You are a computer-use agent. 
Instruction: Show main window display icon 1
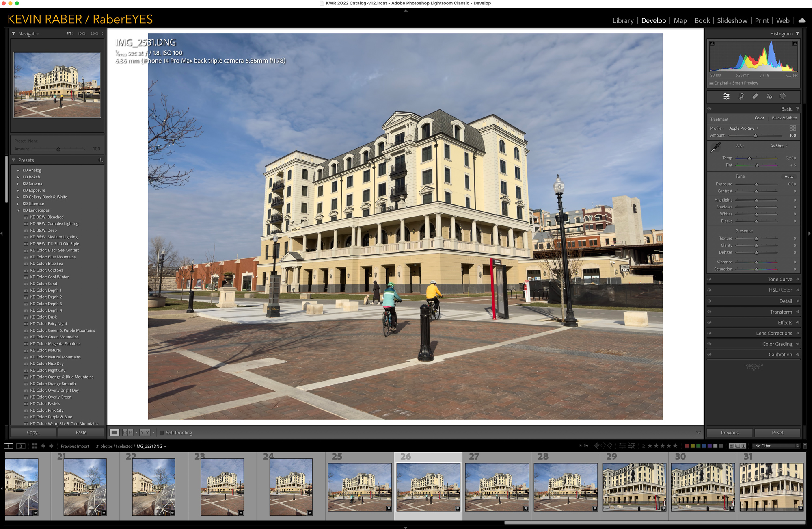point(9,446)
